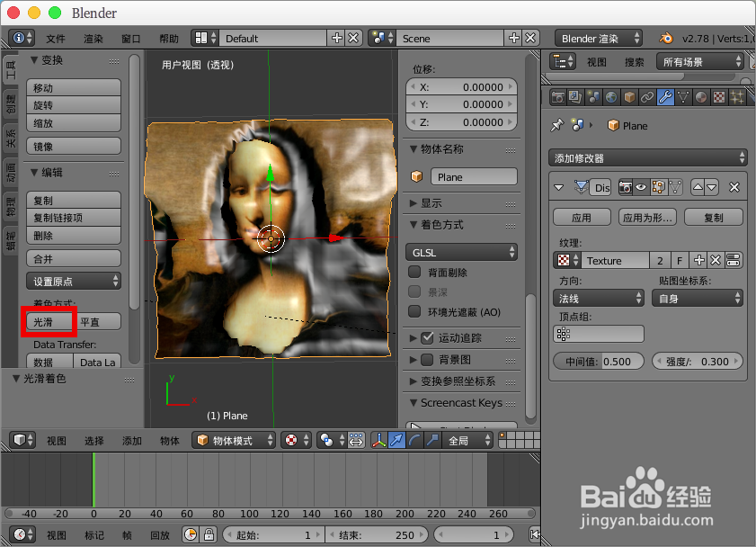Screen dimensions: 756x547
Task: Open the info editor type selector
Action: (x=22, y=38)
